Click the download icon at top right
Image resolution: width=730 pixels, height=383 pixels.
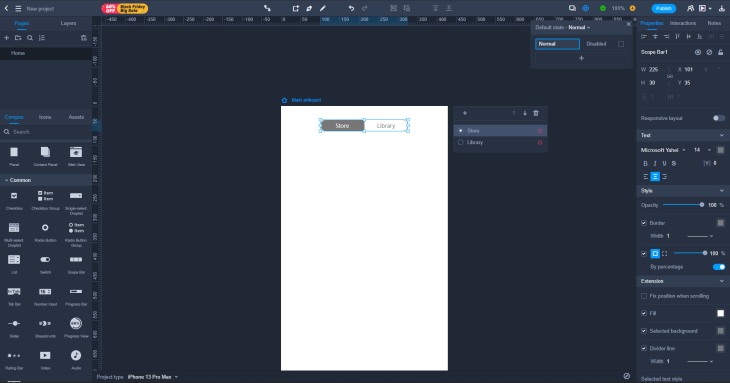point(722,8)
